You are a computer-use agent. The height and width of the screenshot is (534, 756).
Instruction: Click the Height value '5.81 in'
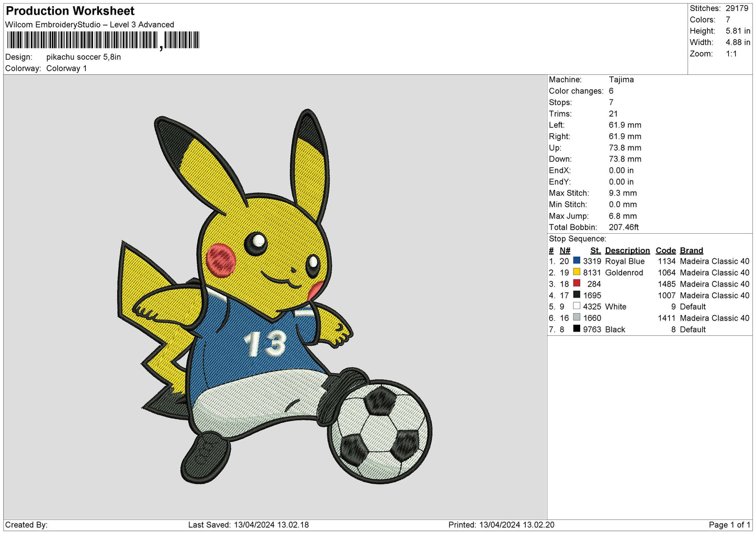[738, 31]
